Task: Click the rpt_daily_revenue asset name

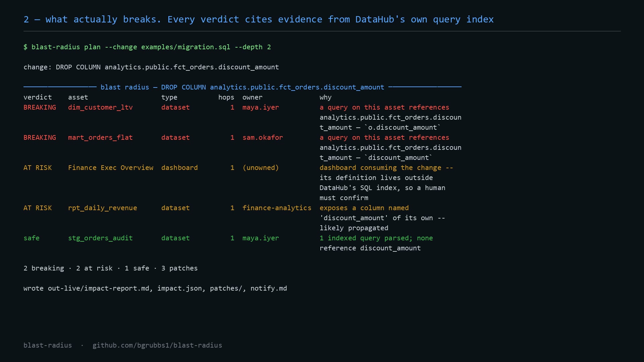Action: (x=102, y=208)
